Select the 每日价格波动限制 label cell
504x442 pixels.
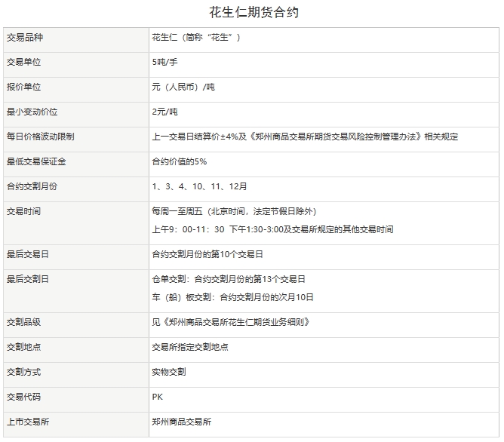point(40,137)
